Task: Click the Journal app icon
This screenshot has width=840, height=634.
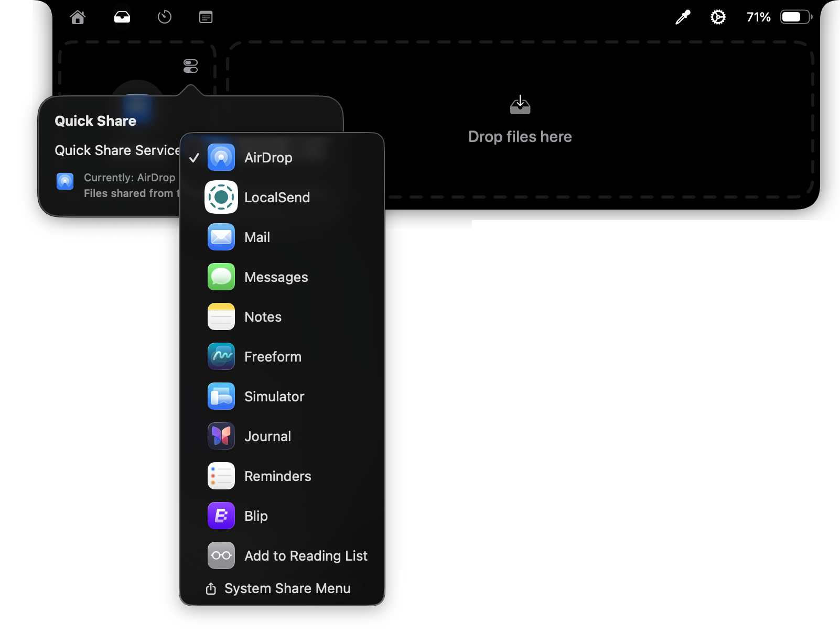Action: coord(221,436)
